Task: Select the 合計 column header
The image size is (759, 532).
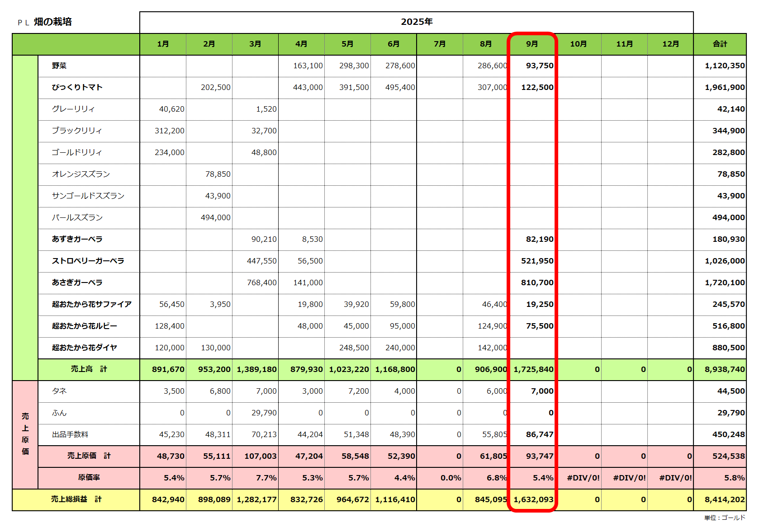Action: pos(720,44)
